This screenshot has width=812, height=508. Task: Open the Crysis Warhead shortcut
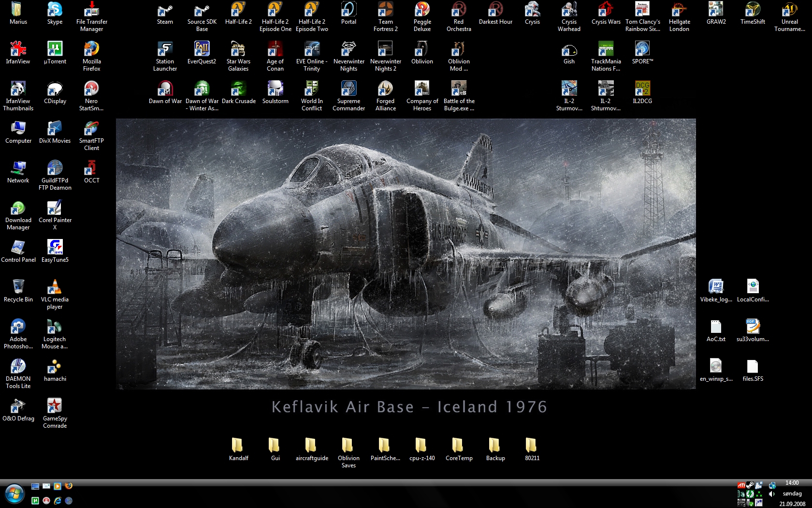coord(569,11)
